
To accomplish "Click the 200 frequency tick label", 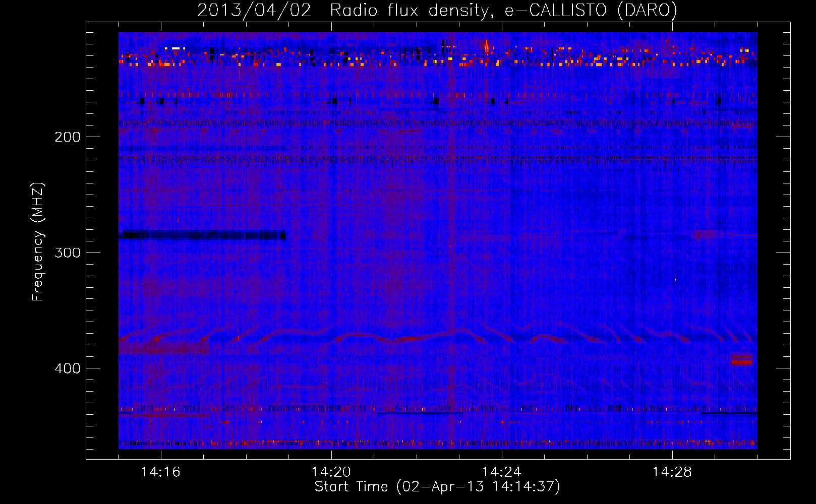I will (x=68, y=137).
